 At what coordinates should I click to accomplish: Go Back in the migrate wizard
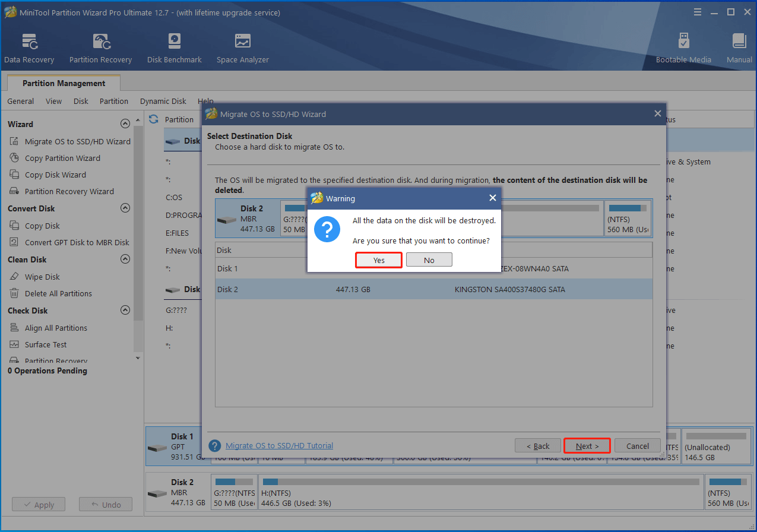[x=537, y=446]
